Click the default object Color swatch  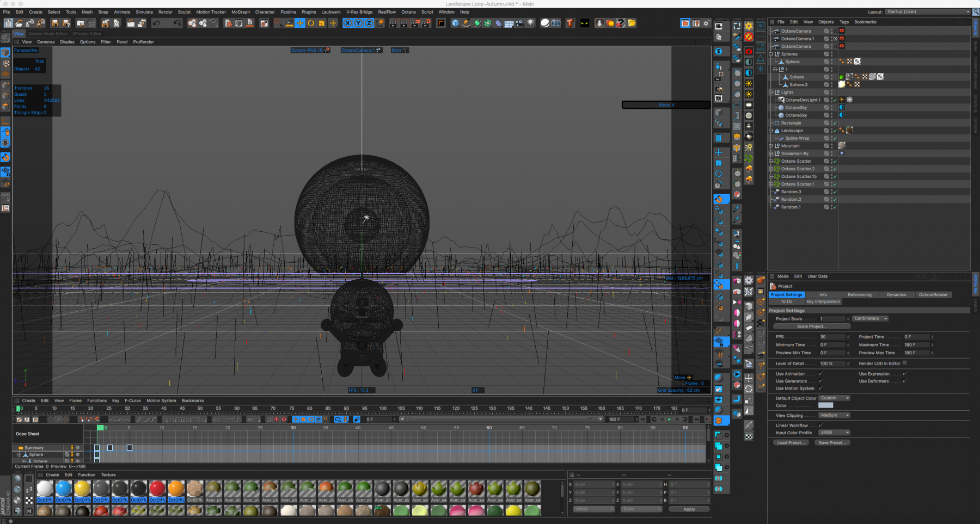coord(826,405)
